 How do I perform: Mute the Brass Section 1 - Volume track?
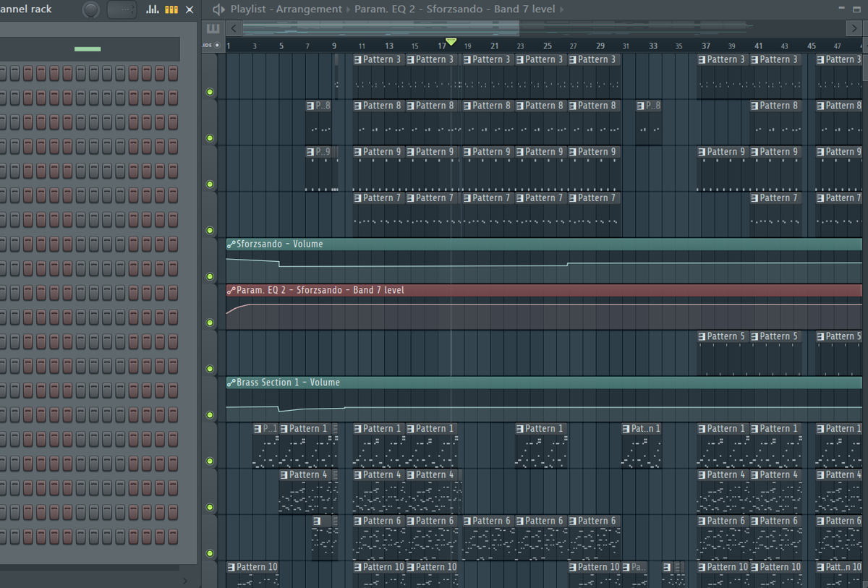210,415
